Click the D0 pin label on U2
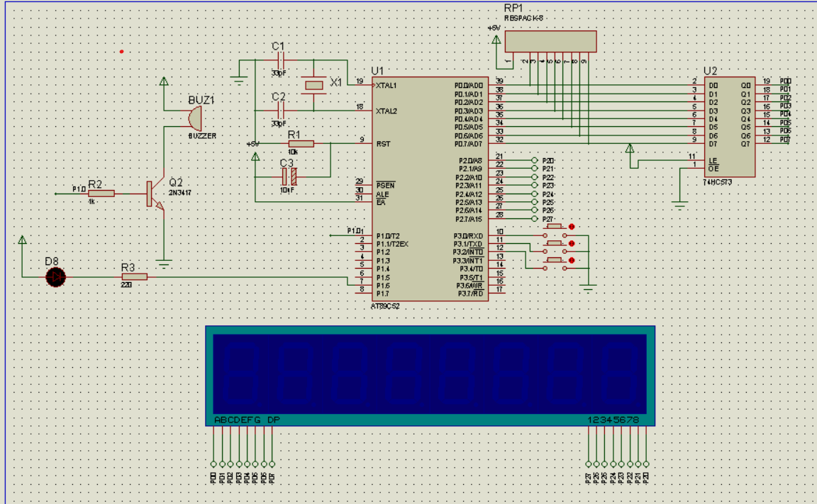The image size is (817, 504). coord(713,85)
